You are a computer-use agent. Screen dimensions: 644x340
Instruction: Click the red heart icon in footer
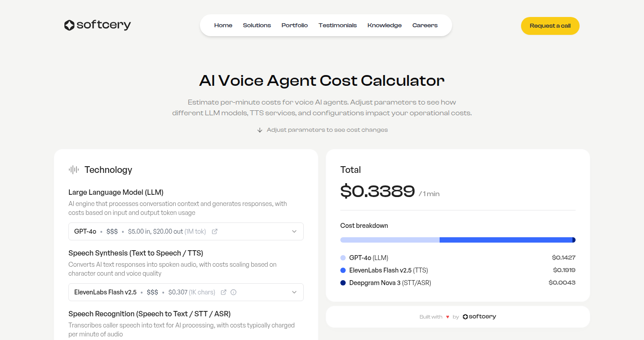pos(448,317)
